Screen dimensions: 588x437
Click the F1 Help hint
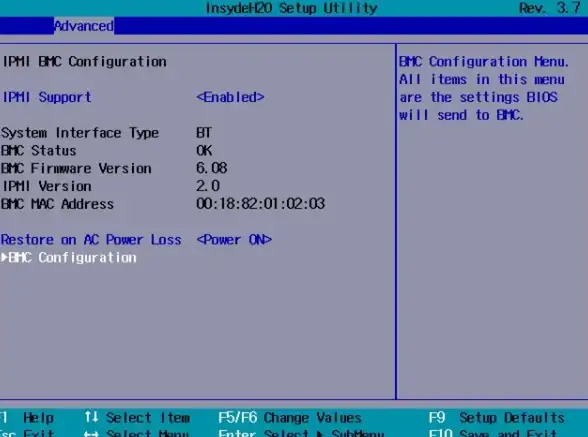27,417
